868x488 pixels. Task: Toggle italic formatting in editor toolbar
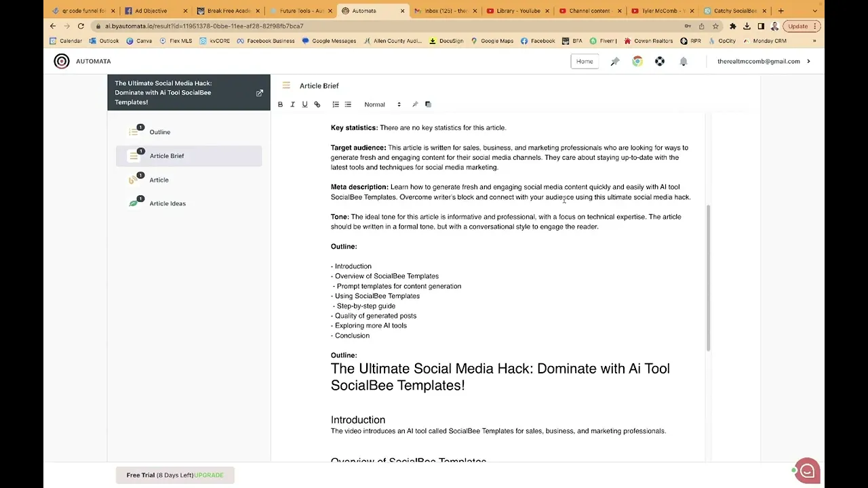(292, 104)
